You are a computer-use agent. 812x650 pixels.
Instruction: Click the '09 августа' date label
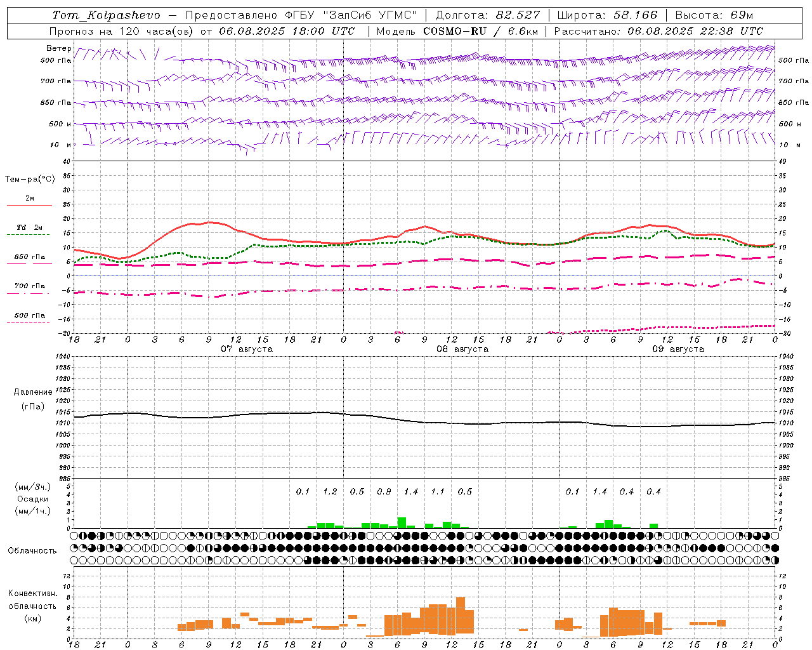(678, 349)
